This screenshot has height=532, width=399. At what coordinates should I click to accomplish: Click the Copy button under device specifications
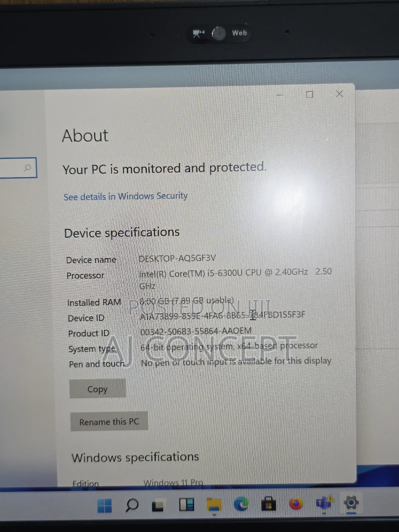click(97, 388)
